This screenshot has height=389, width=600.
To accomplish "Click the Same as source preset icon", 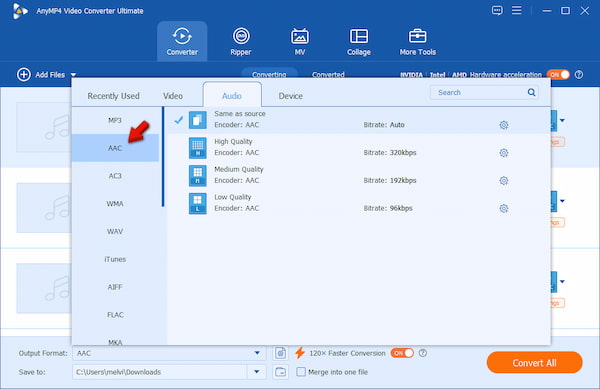I will pos(197,120).
